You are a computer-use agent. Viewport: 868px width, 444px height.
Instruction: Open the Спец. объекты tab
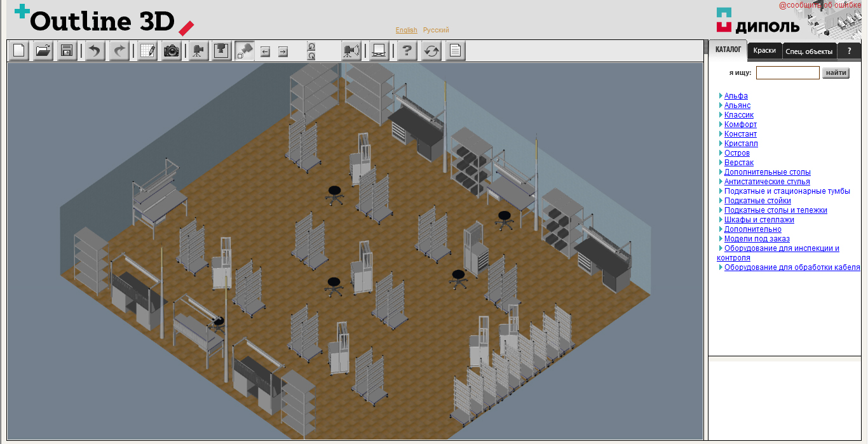[808, 51]
